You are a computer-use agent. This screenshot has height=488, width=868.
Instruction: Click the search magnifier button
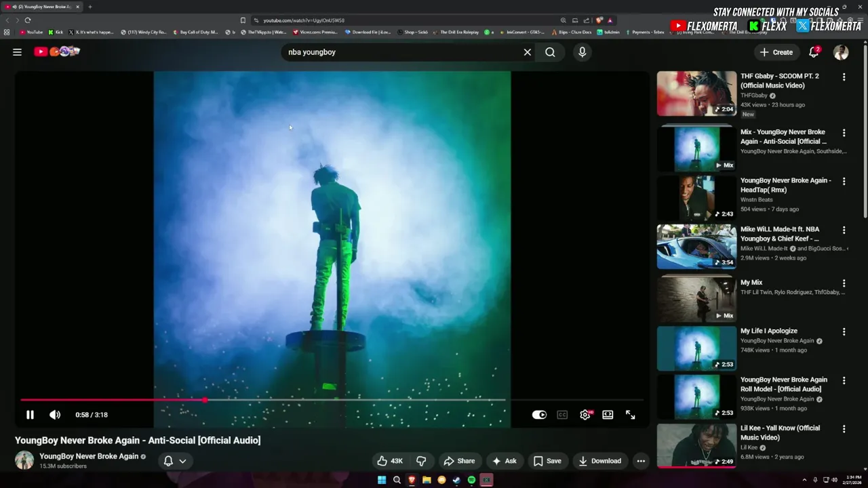pyautogui.click(x=550, y=52)
